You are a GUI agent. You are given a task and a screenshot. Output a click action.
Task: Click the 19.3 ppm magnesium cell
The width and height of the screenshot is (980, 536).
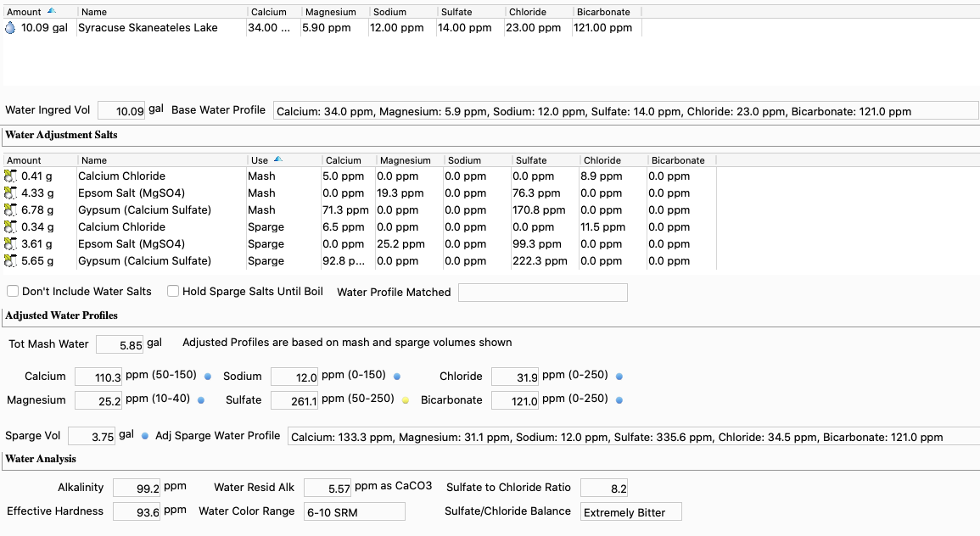400,193
